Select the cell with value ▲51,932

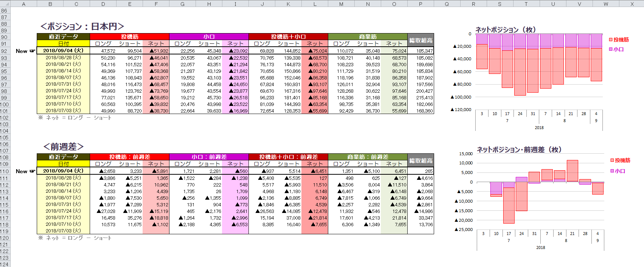click(x=156, y=51)
